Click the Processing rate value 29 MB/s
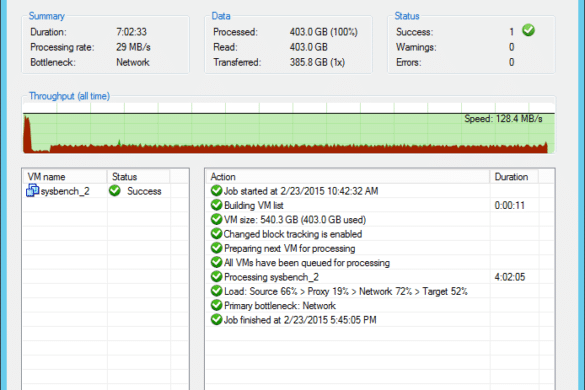Viewport: 585px width, 390px height. [x=133, y=47]
